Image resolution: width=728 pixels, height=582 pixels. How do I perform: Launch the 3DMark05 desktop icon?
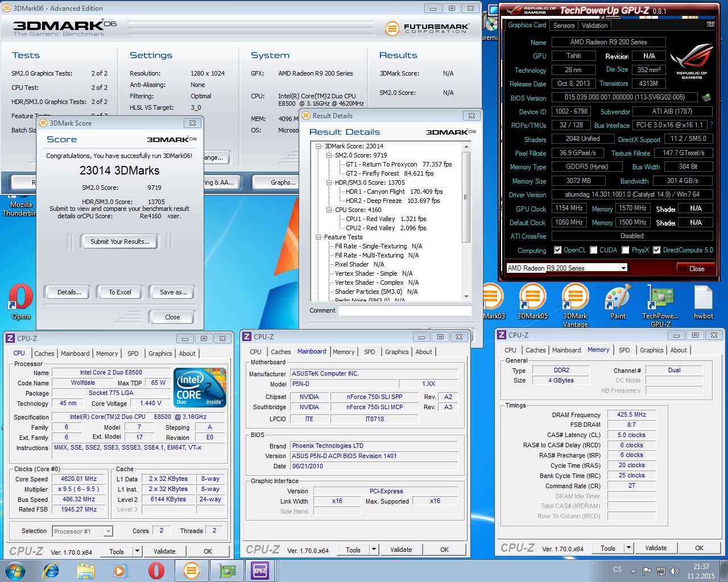[532, 302]
